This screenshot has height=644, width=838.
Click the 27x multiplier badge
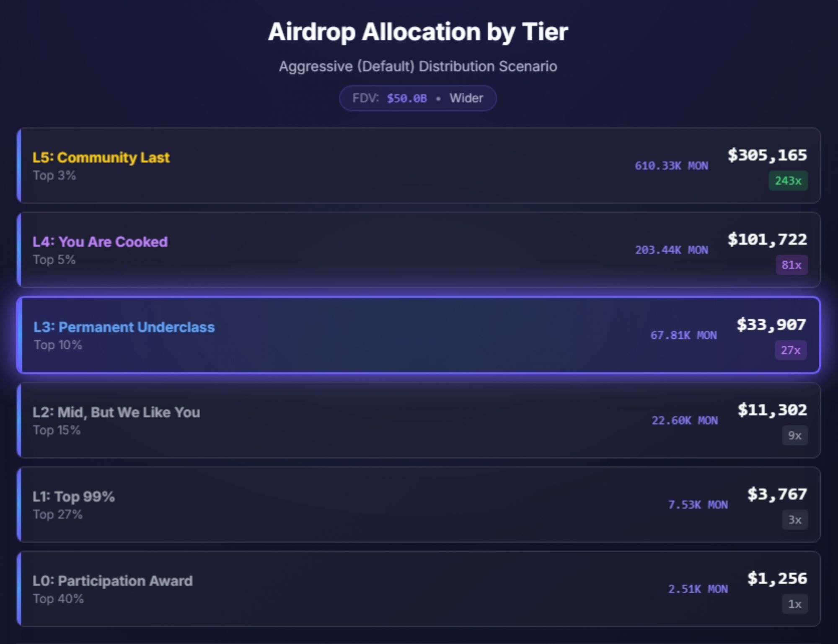pos(790,350)
